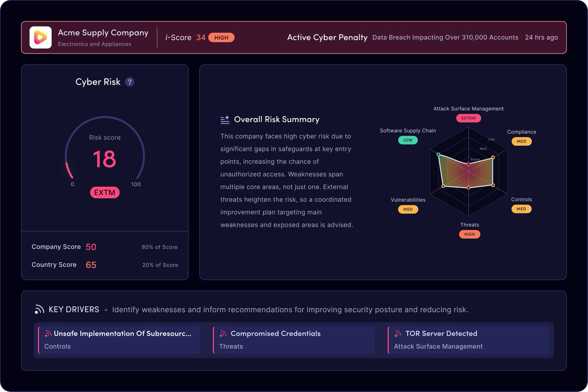Screen dimensions: 588x392
Task: Click the Electronics and Appliances subtitle
Action: (95, 44)
